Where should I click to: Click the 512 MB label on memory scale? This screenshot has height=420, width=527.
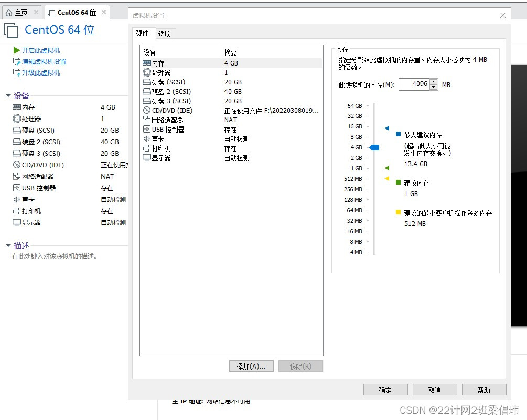coord(353,179)
